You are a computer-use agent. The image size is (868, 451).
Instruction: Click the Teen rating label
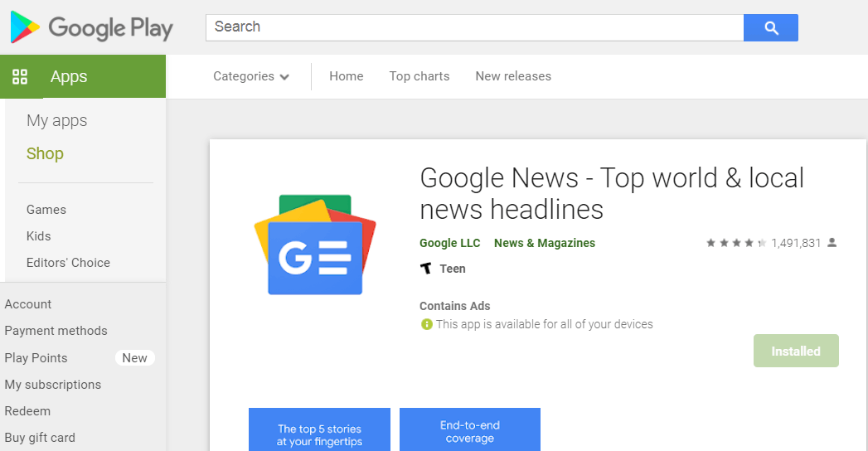453,269
